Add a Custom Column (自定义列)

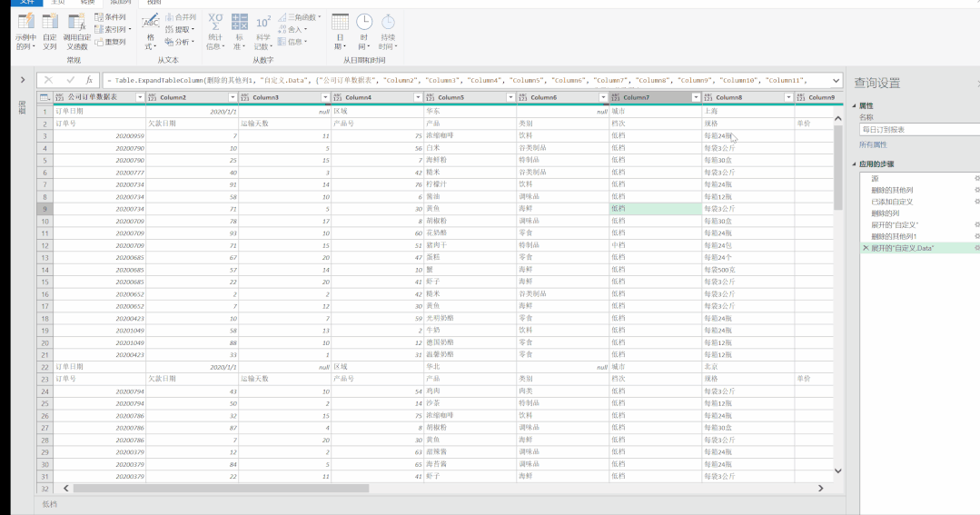point(50,32)
